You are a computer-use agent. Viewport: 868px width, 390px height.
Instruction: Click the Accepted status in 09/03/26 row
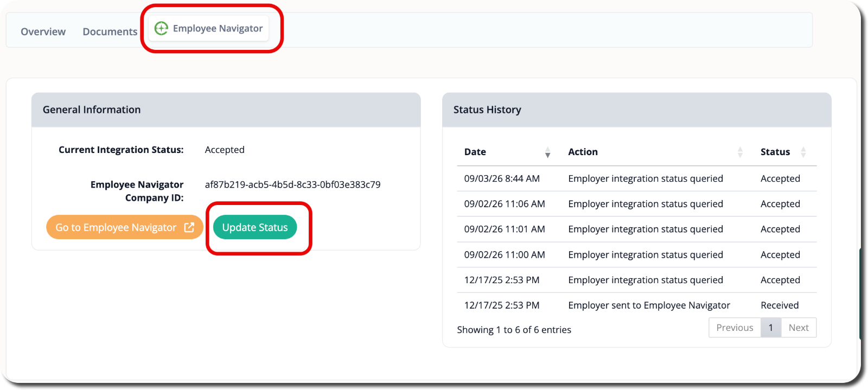click(x=780, y=178)
